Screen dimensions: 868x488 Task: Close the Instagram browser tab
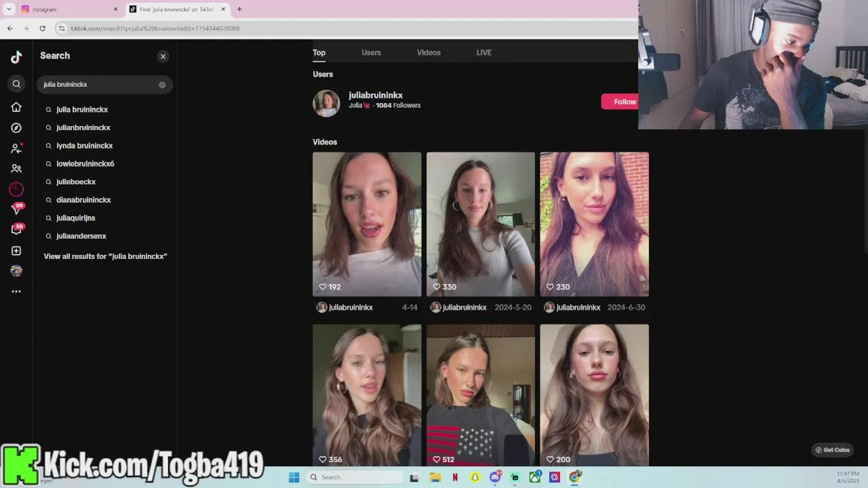coord(115,9)
